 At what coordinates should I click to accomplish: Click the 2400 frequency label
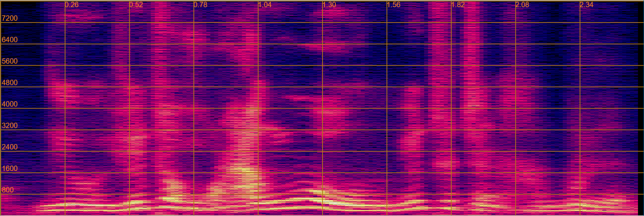click(x=10, y=147)
